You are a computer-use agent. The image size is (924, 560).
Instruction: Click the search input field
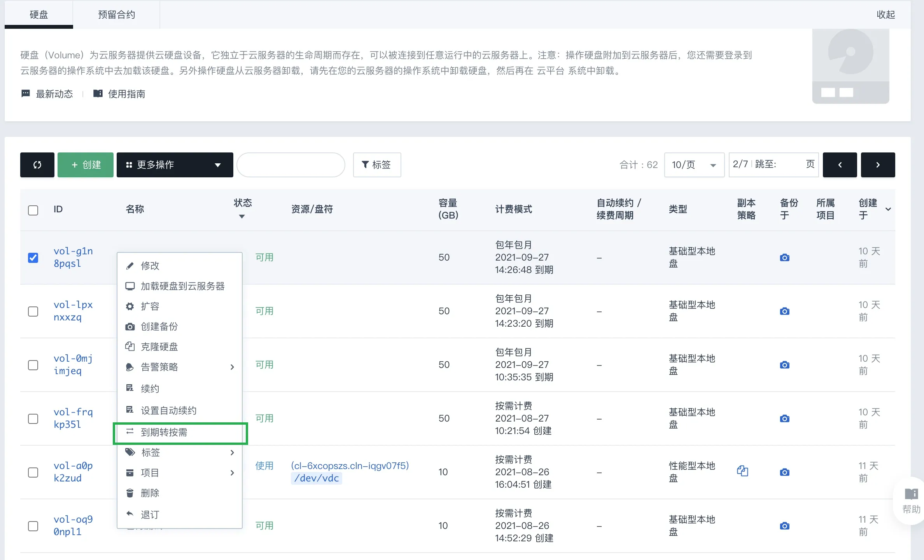point(291,165)
